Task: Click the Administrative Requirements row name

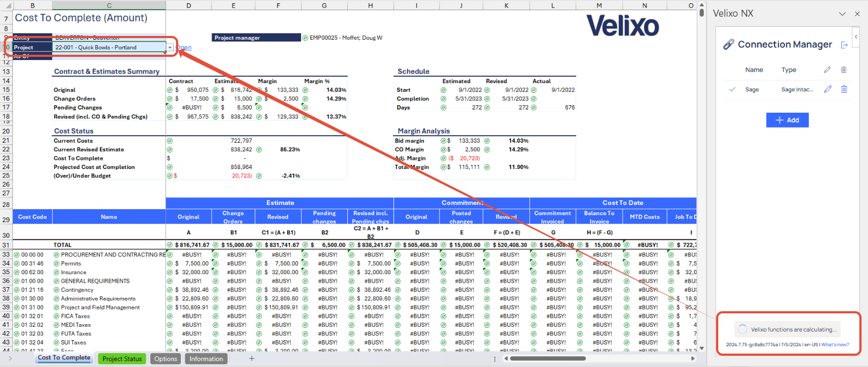Action: point(98,299)
